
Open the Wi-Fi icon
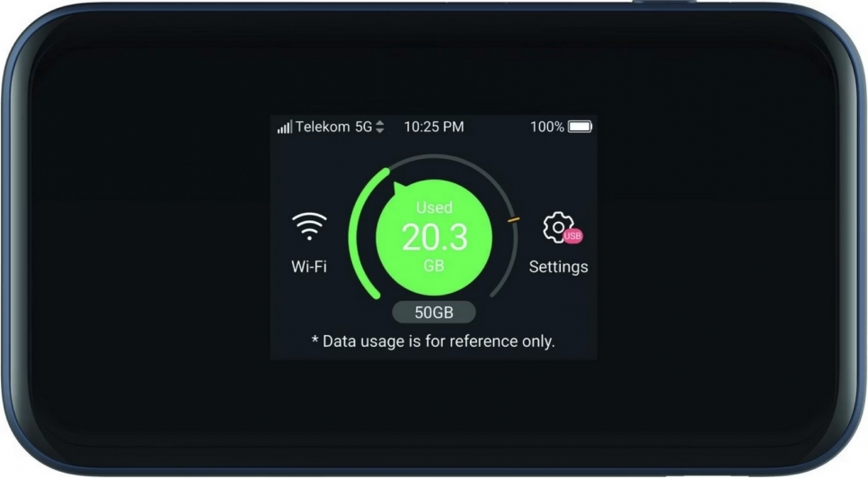tap(309, 226)
